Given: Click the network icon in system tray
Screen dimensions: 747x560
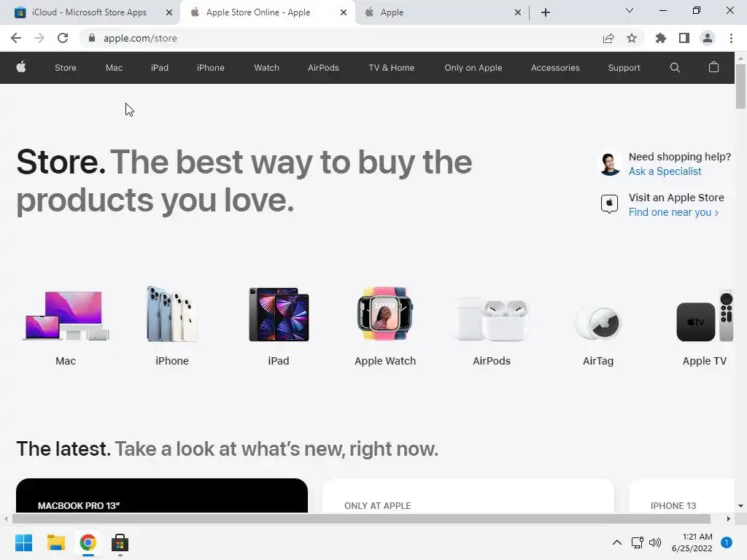Looking at the screenshot, I should 637,542.
